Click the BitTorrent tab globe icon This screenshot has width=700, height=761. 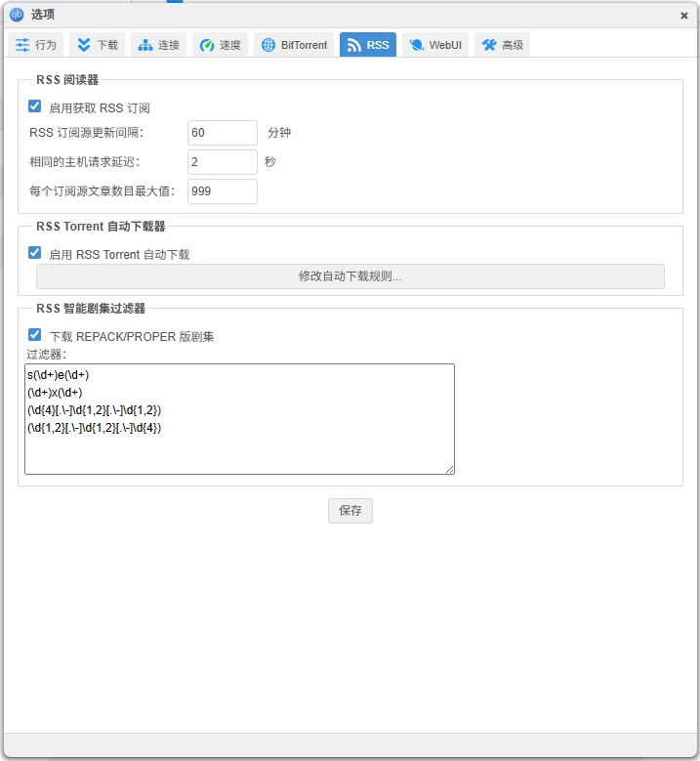[268, 45]
